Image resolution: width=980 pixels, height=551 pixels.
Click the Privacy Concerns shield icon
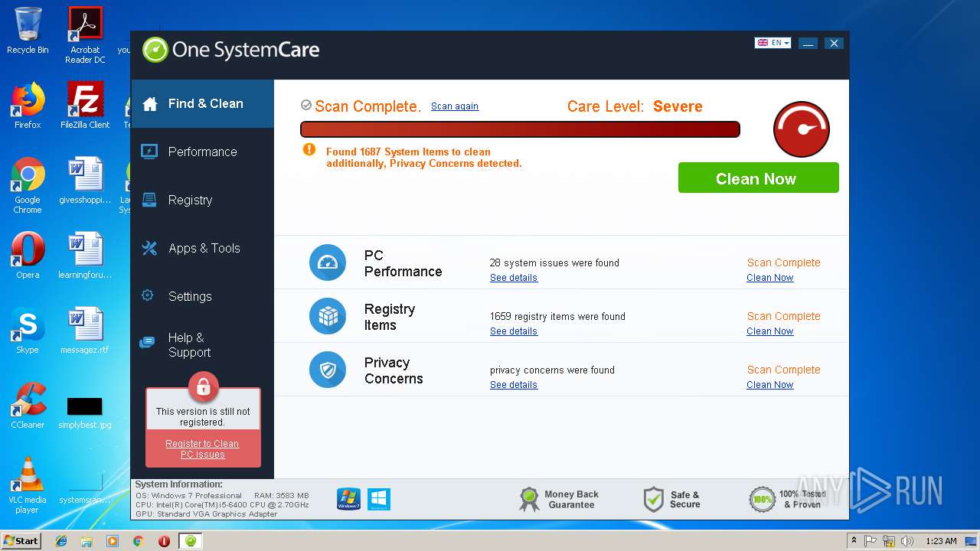pyautogui.click(x=328, y=370)
